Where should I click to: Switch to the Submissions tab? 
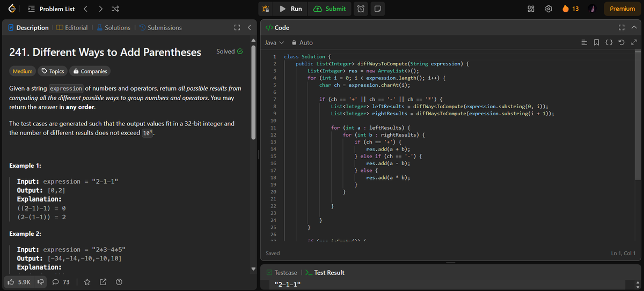tap(160, 28)
